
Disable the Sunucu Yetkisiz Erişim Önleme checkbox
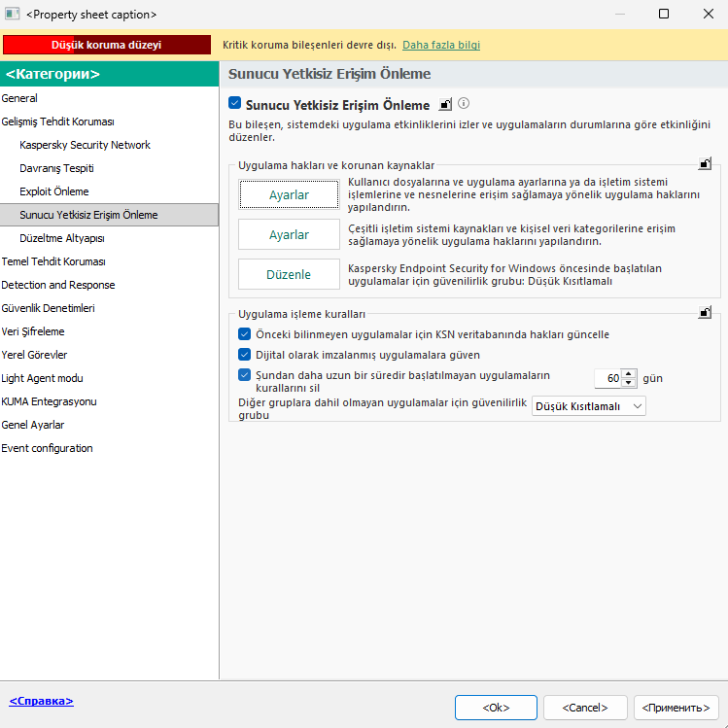click(234, 103)
